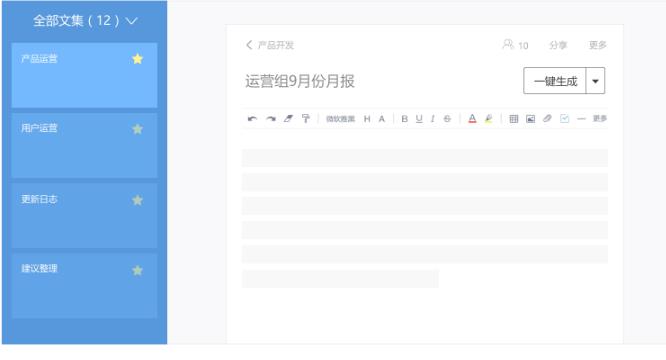This screenshot has width=666, height=360.
Task: Click 分享 to share the document
Action: click(558, 45)
